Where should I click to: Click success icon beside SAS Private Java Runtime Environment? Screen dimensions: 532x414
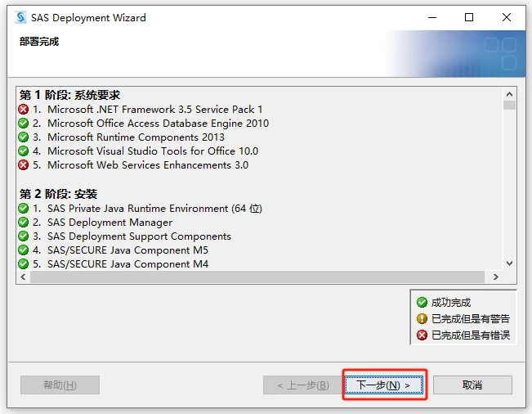24,208
